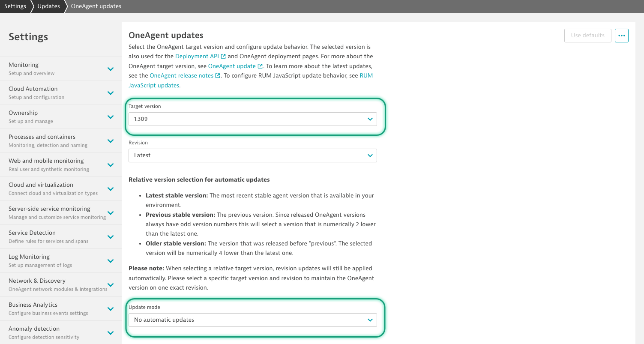Screen dimensions: 644x344
Task: Click the external link icon next to OneAgent update
Action: pos(260,66)
